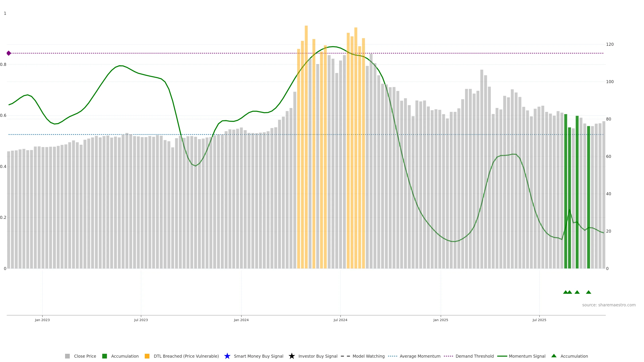Image resolution: width=644 pixels, height=362 pixels.
Task: Click the orange DTL Breached legend swatch
Action: (x=147, y=356)
